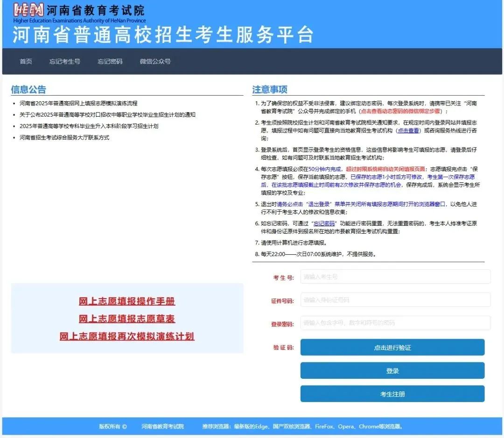This screenshot has height=438, width=504.
Task: Open notice 2025年专科毕业生升入本科阶段学习招生计划
Action: (x=89, y=126)
